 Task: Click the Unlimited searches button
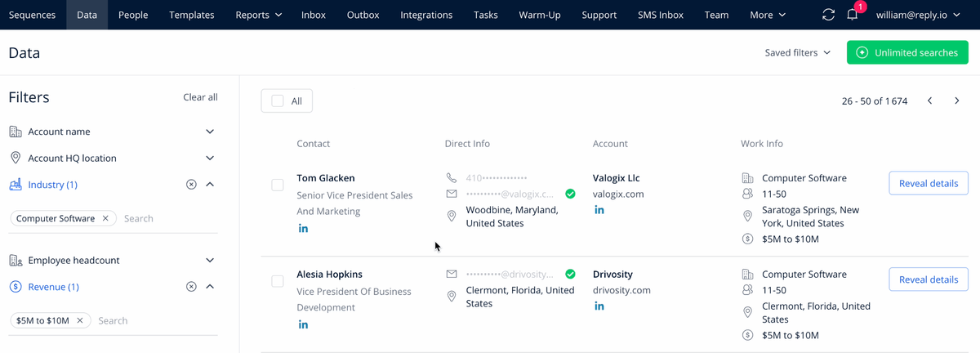[907, 52]
